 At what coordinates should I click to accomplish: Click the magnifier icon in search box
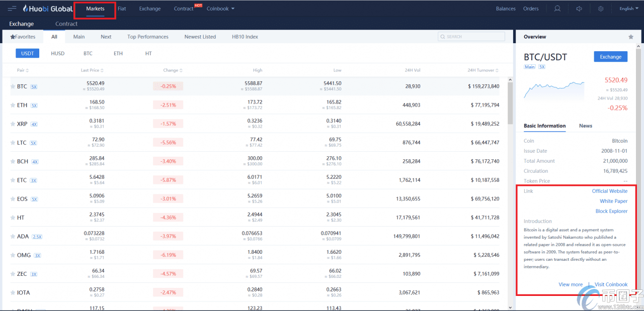pyautogui.click(x=443, y=37)
